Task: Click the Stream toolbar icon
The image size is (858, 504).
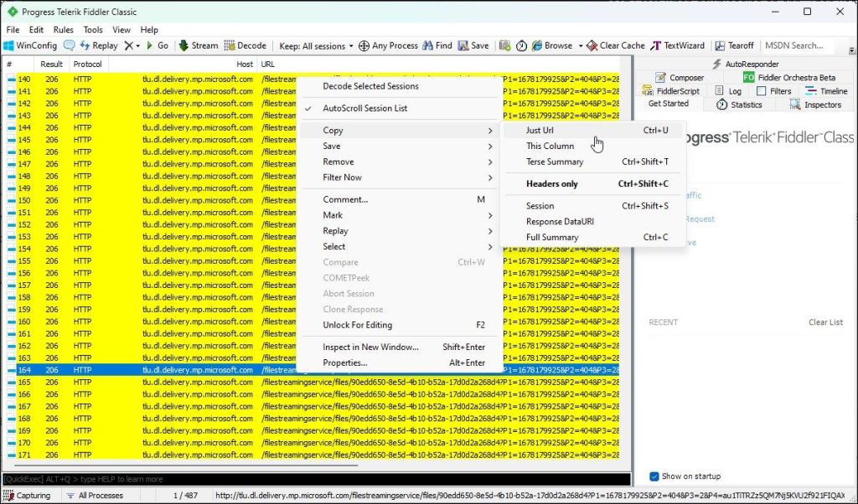Action: (x=198, y=45)
